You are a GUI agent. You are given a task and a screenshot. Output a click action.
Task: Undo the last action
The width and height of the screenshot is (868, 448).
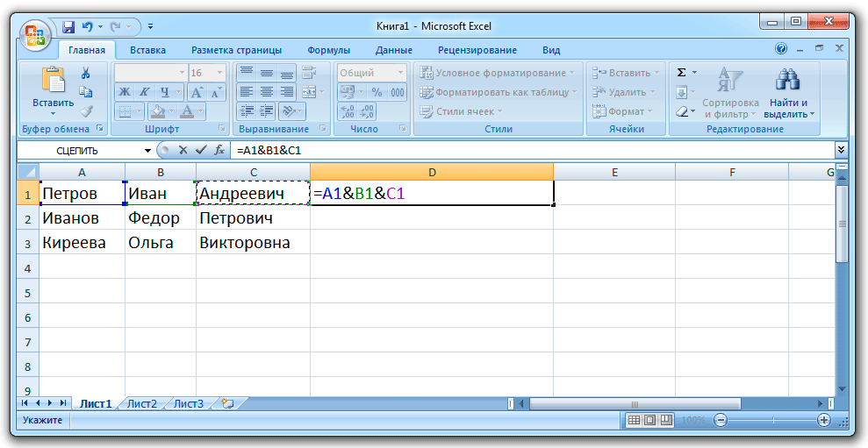point(88,26)
